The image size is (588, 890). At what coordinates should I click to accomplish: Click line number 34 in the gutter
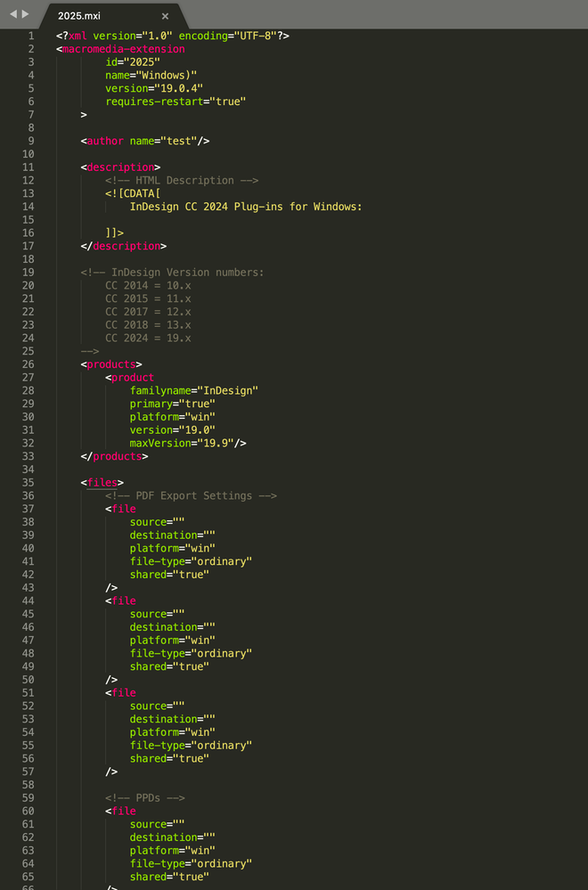29,469
